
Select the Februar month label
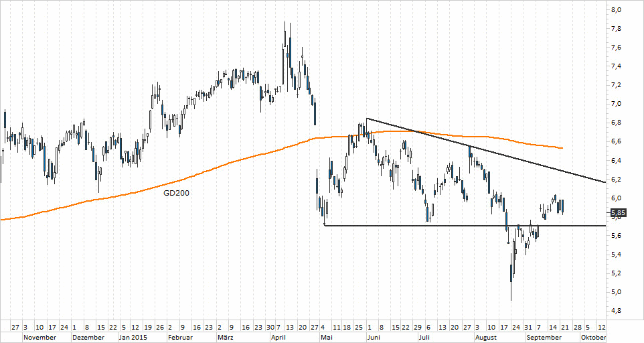click(x=181, y=338)
